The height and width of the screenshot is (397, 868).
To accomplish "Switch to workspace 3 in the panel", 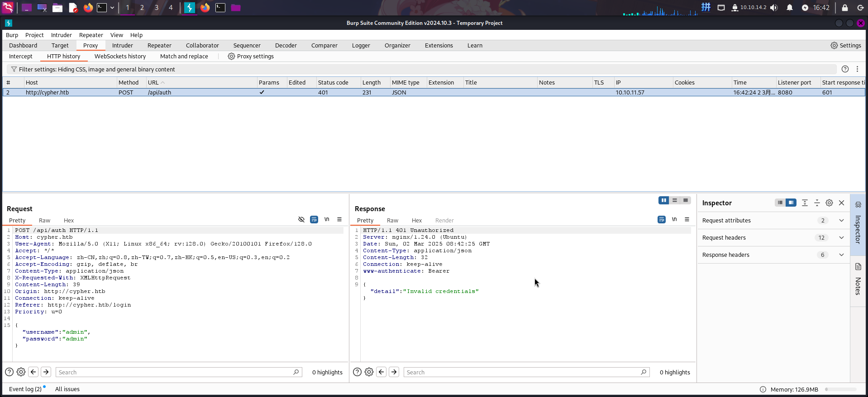I will pos(157,8).
